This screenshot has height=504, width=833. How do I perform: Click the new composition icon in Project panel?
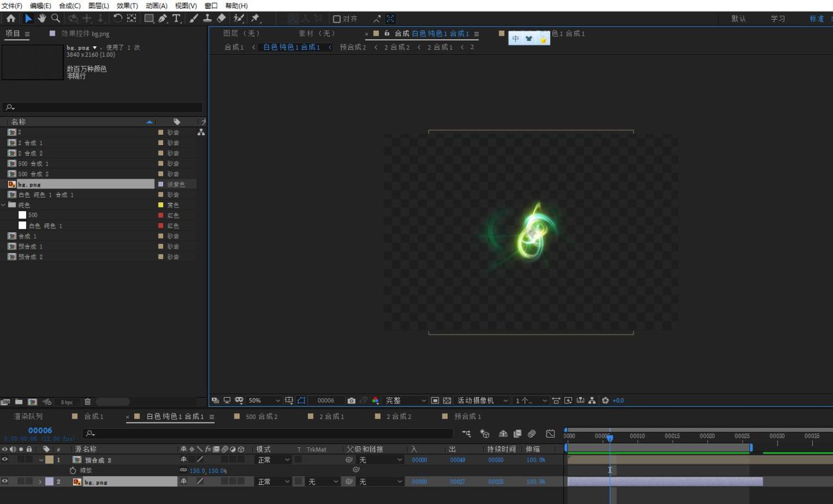32,402
